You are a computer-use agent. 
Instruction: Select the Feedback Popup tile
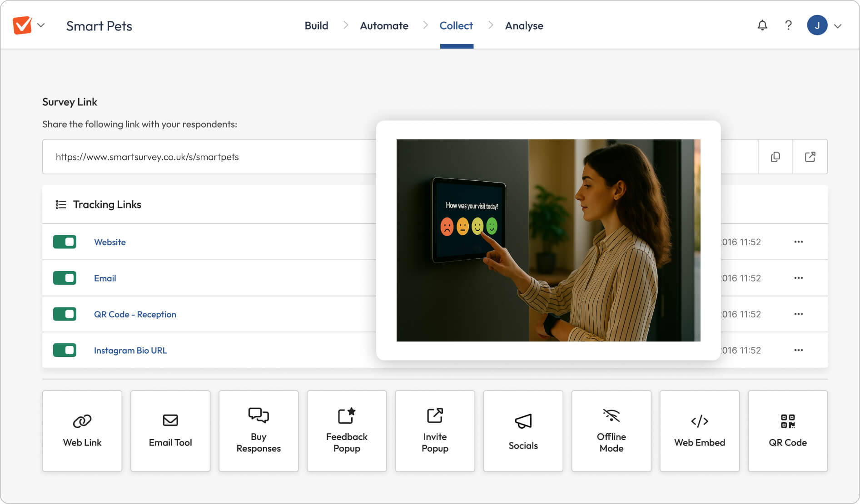pyautogui.click(x=347, y=431)
